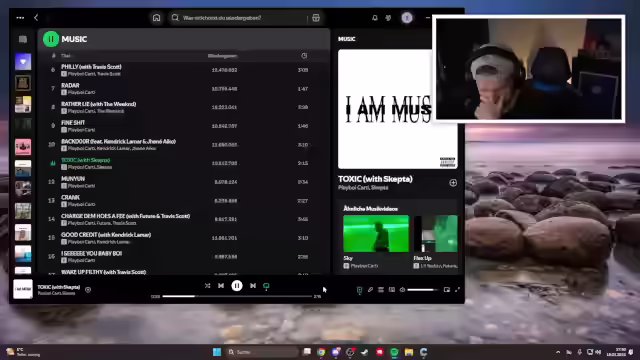Show lyrics with the microphone icon
The width and height of the screenshot is (640, 360).
(x=370, y=290)
